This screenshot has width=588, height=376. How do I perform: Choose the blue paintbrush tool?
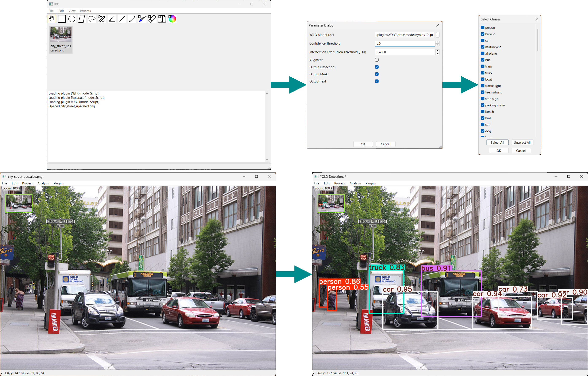pos(142,19)
